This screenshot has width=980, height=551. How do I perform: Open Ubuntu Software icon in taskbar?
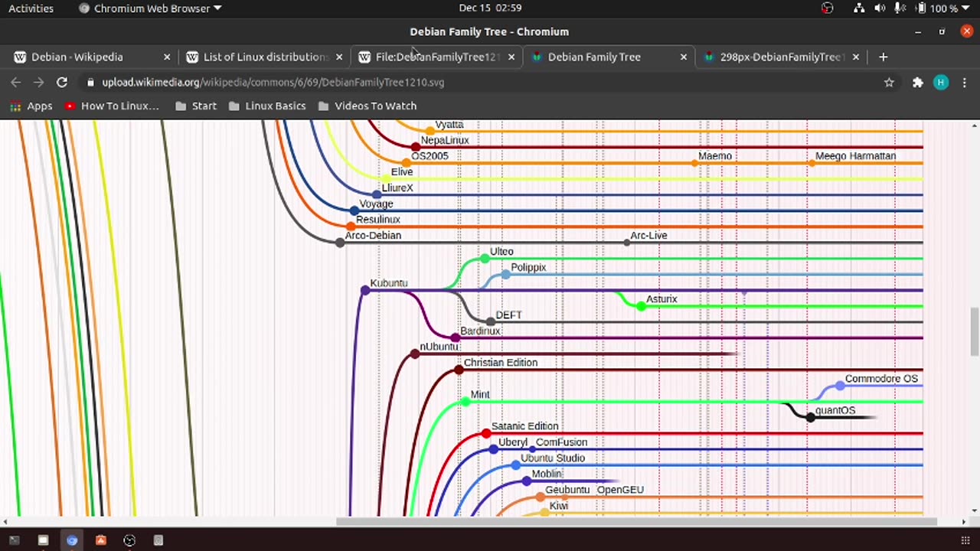tap(100, 540)
